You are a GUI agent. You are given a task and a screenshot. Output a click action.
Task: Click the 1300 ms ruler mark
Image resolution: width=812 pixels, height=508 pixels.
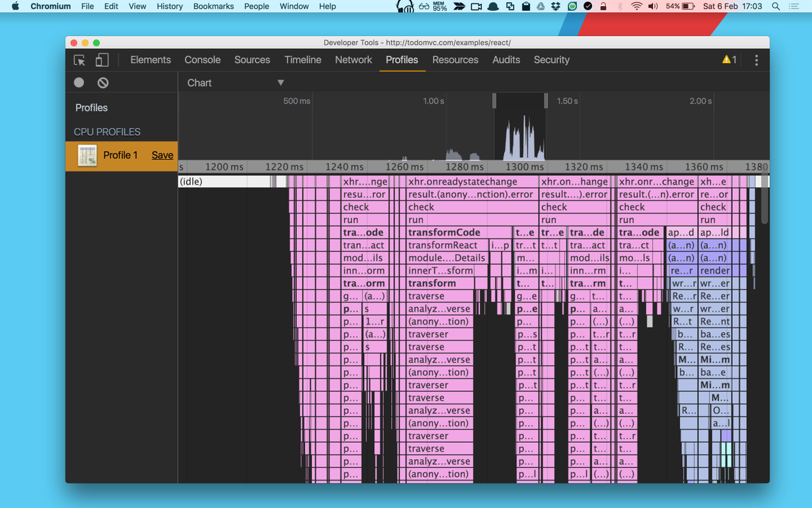coord(524,167)
